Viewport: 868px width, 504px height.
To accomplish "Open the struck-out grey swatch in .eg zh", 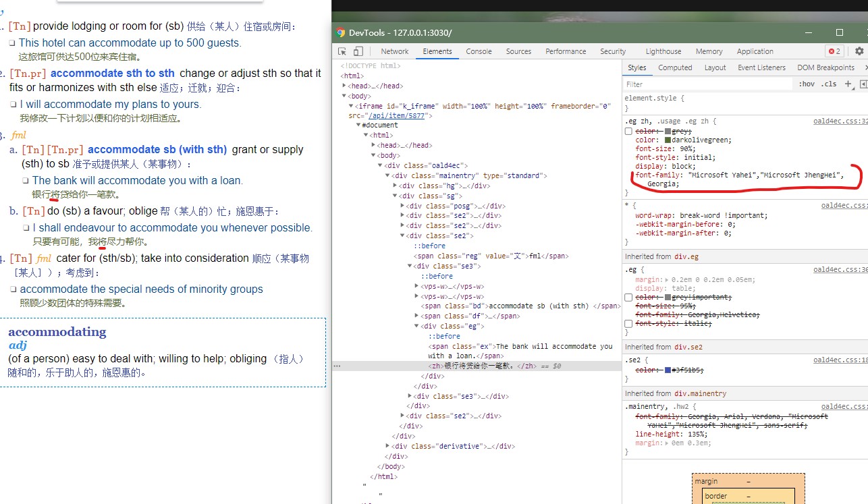I will point(668,131).
